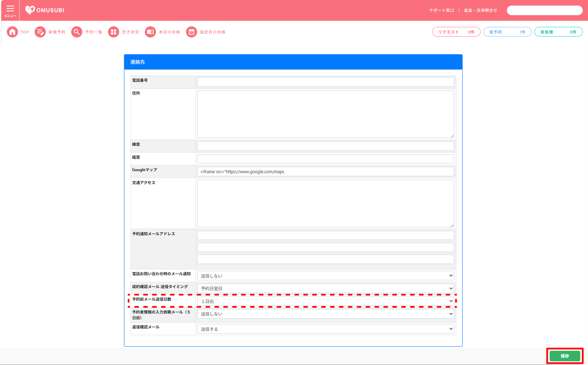Click the 未処理 0件 button

click(x=558, y=32)
